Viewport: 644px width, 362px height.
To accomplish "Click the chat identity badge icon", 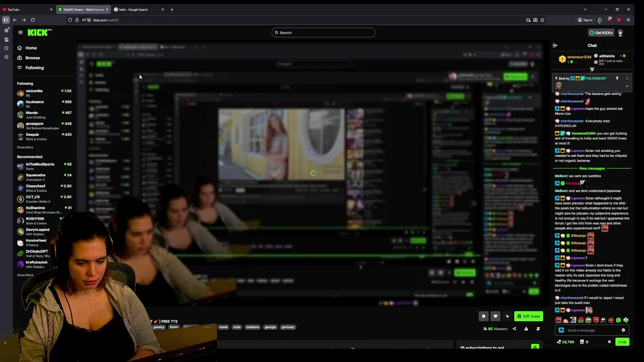I will (x=561, y=330).
